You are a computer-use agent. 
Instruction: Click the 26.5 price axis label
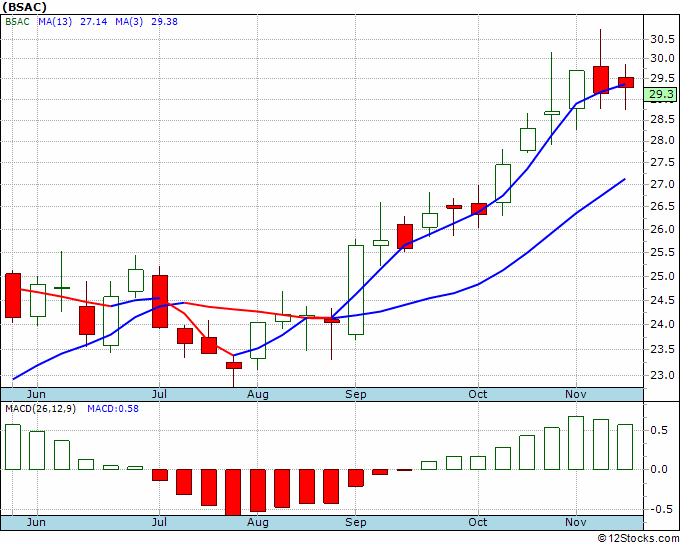tap(662, 206)
